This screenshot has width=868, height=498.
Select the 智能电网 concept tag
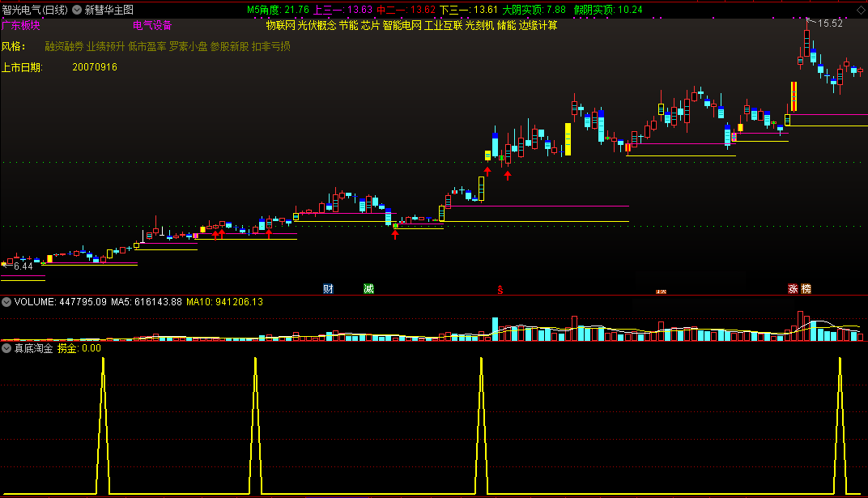coord(402,25)
